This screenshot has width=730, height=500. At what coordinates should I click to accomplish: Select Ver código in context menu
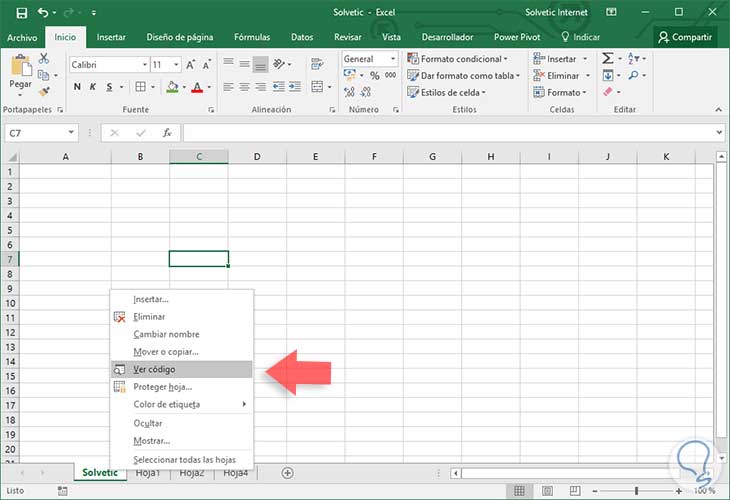point(155,370)
